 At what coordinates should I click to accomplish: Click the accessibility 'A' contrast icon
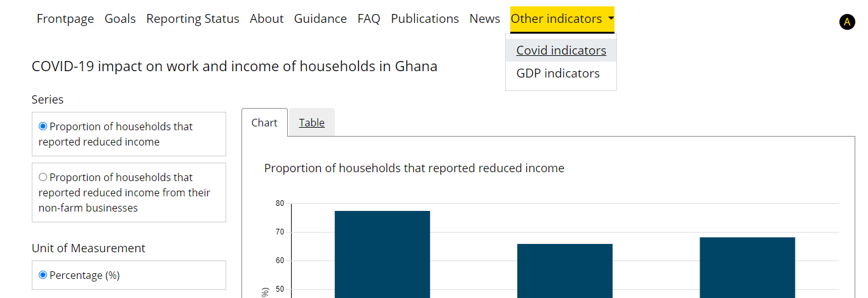point(846,22)
